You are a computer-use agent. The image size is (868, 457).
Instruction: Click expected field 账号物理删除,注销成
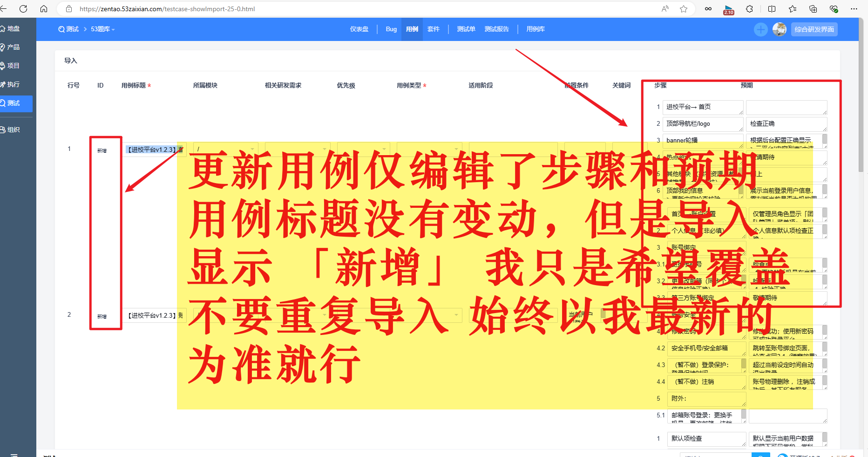(x=788, y=382)
